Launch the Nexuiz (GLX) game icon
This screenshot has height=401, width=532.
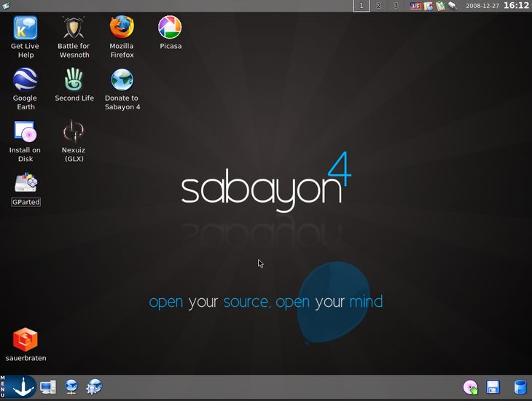pos(74,131)
